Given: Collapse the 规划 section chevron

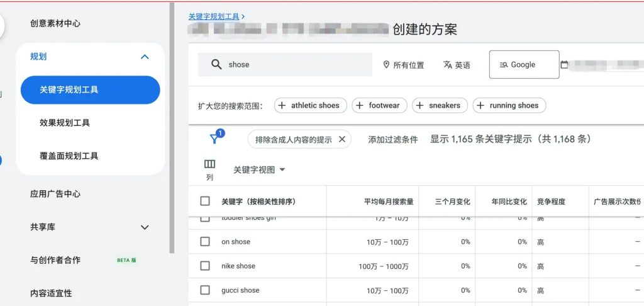Looking at the screenshot, I should point(145,57).
